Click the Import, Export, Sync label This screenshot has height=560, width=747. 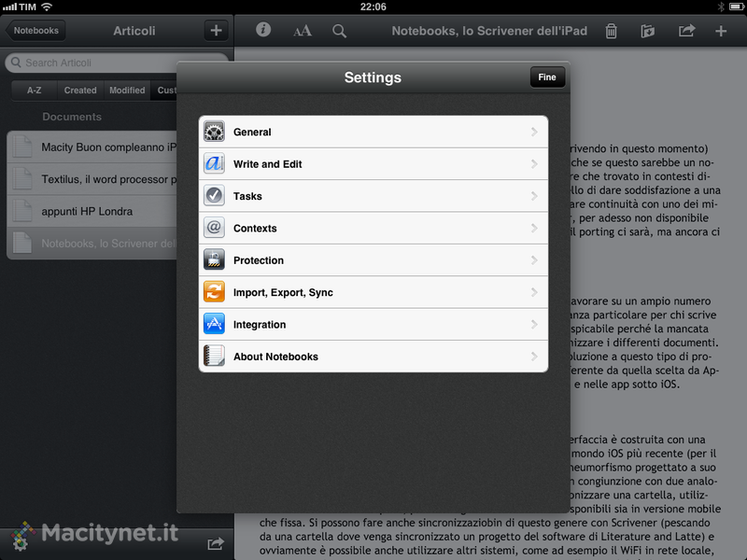(283, 292)
